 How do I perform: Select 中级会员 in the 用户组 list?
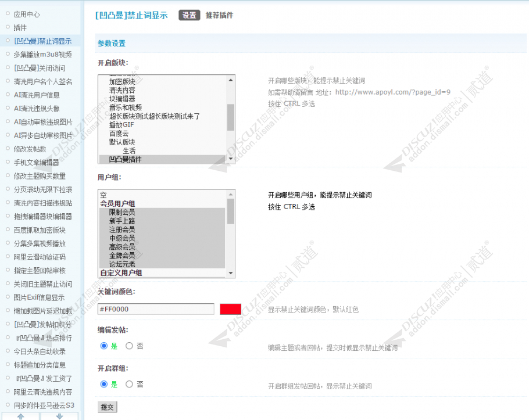coord(162,238)
